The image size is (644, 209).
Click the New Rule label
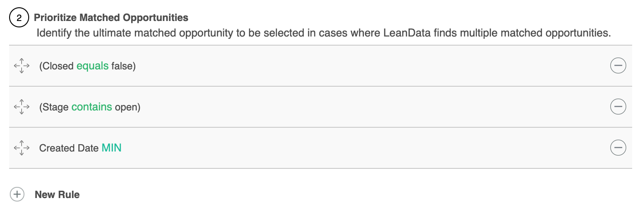tap(57, 194)
